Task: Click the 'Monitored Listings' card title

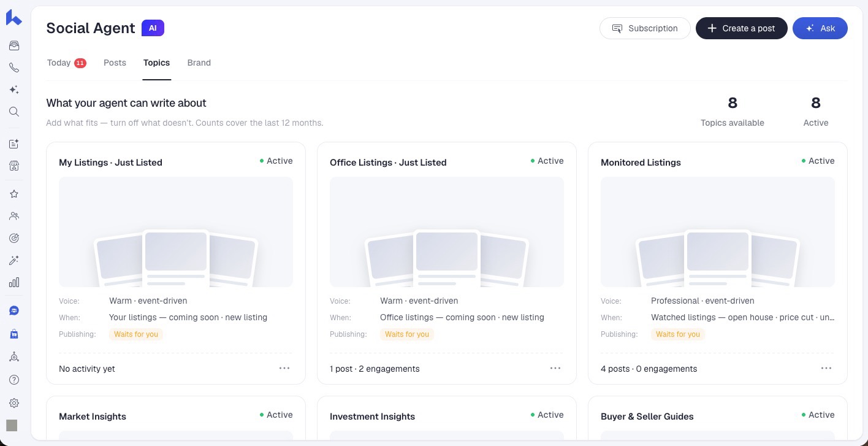Action: (641, 163)
